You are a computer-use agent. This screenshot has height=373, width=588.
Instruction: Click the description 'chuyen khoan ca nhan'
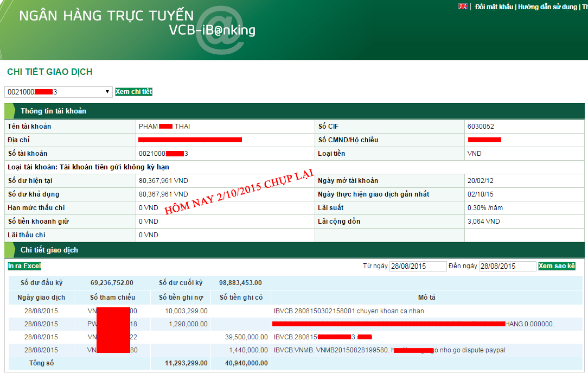tap(391, 311)
